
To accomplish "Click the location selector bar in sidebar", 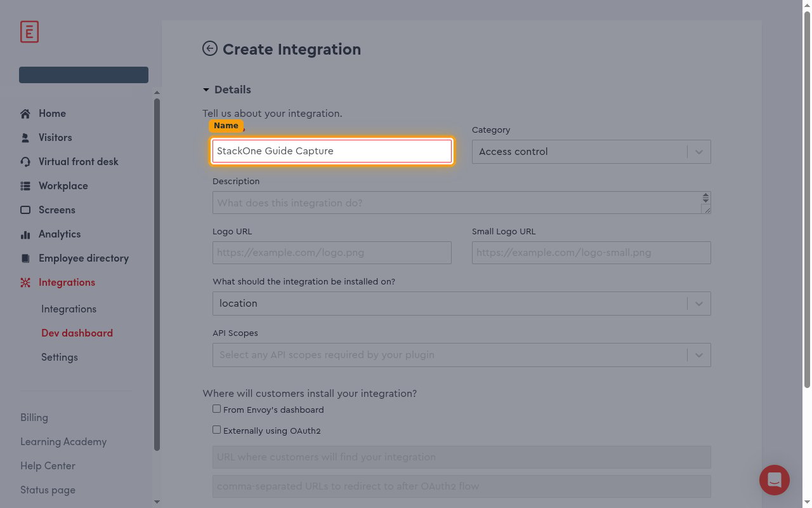I will point(84,75).
